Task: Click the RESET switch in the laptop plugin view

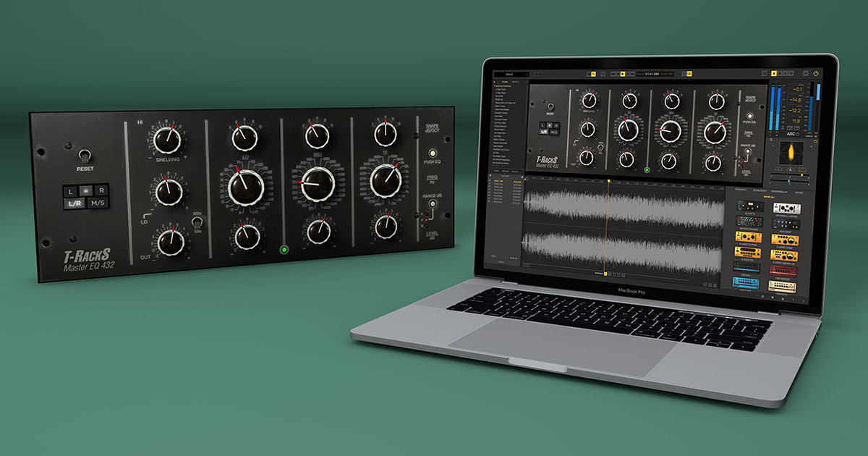Action: click(550, 106)
